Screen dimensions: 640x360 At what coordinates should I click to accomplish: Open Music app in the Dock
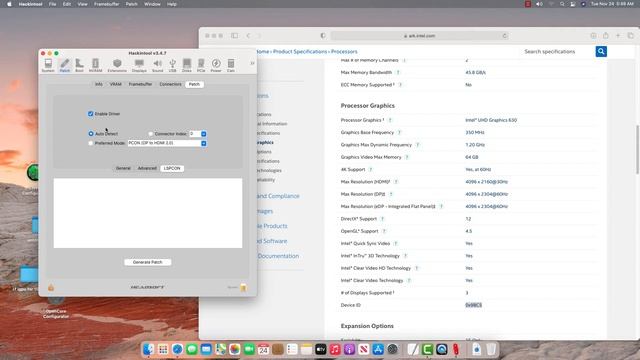pos(335,349)
